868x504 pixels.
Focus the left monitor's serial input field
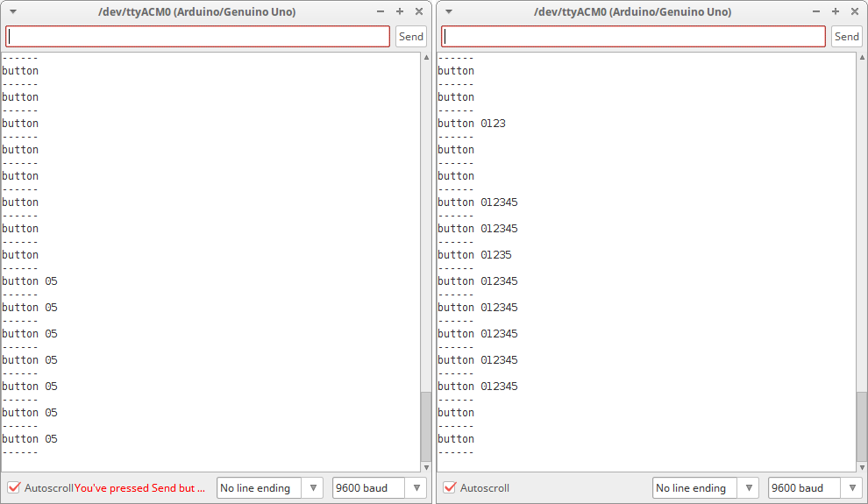pos(197,37)
